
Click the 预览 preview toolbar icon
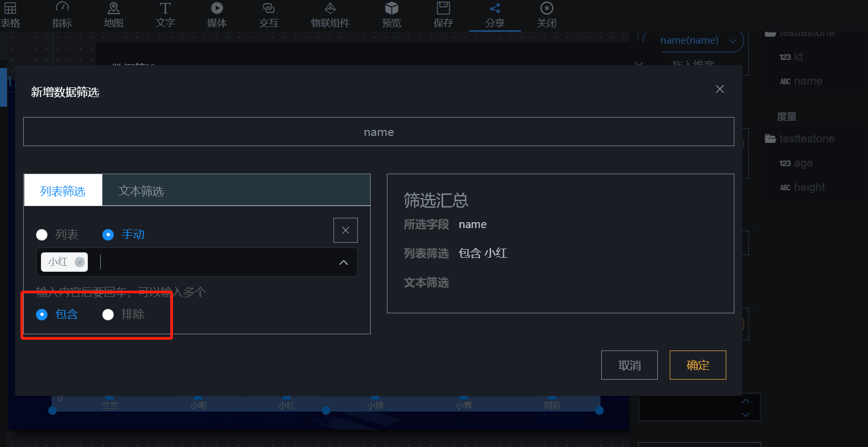coord(392,15)
